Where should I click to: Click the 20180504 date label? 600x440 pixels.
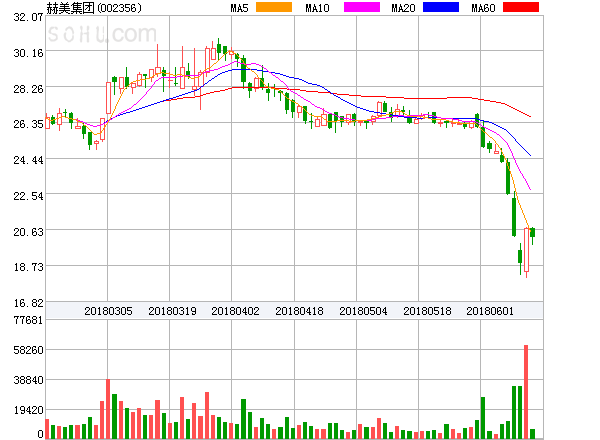pyautogui.click(x=363, y=311)
